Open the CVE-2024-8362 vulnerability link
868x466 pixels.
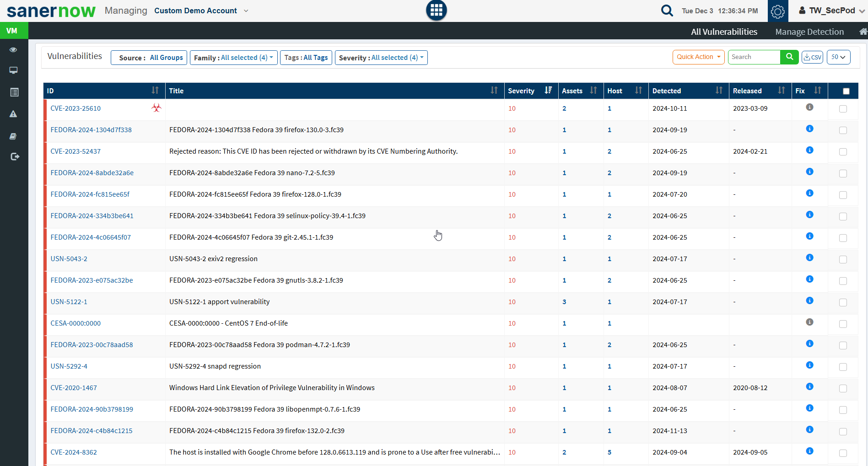74,452
